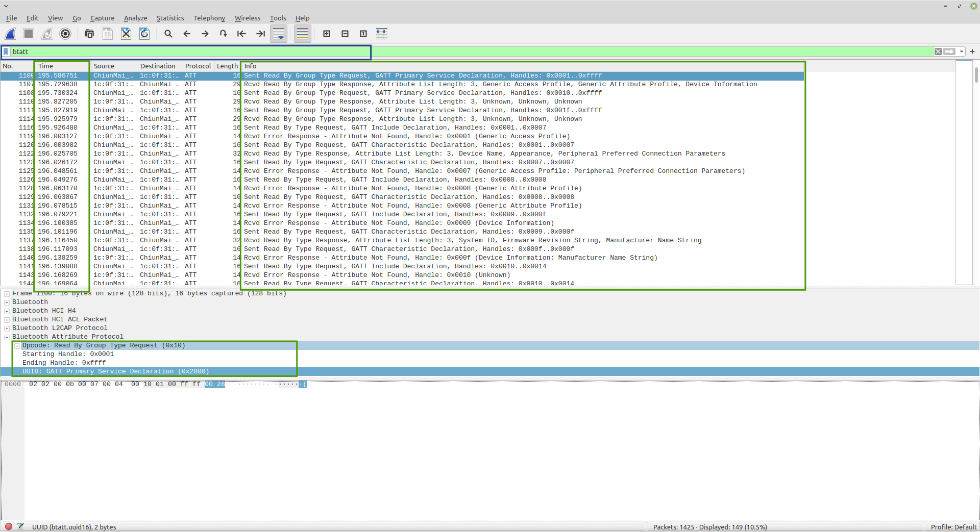
Task: Click Profile: Default in status bar
Action: (953, 527)
